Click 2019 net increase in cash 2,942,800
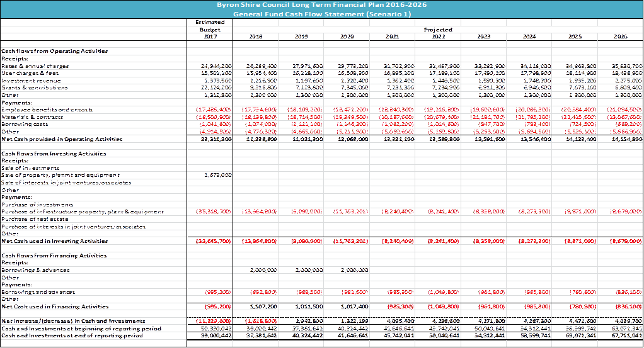The width and height of the screenshot is (644, 348). click(x=309, y=321)
